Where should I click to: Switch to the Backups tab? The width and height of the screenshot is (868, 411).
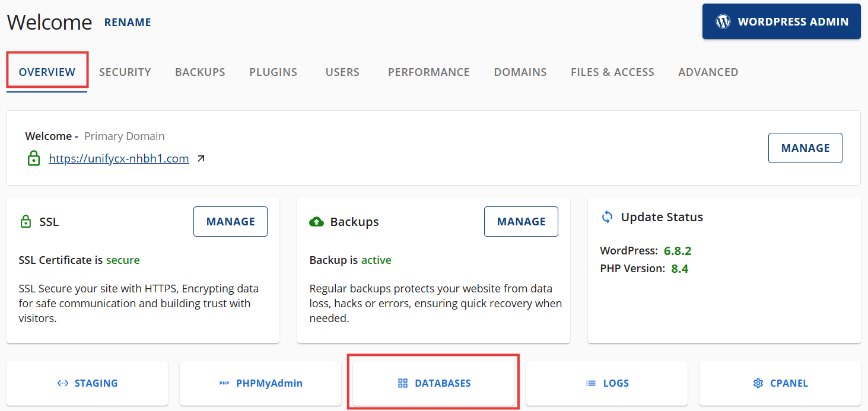(x=200, y=72)
